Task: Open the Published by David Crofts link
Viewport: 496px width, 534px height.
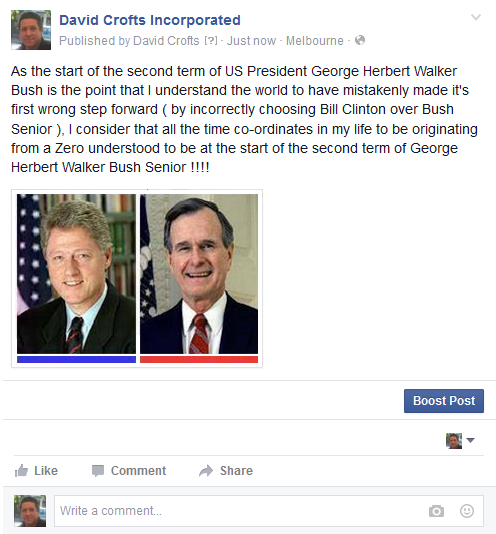Action: coord(129,41)
